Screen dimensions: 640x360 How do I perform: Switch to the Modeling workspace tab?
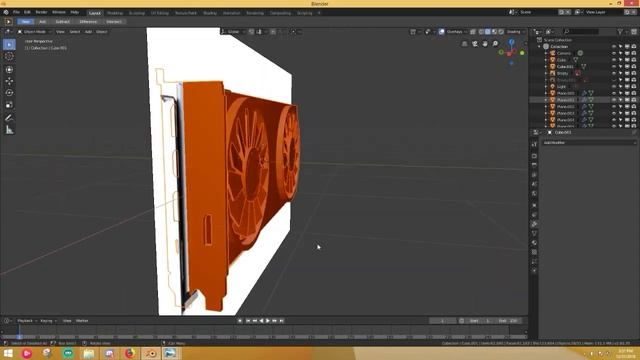coord(115,13)
